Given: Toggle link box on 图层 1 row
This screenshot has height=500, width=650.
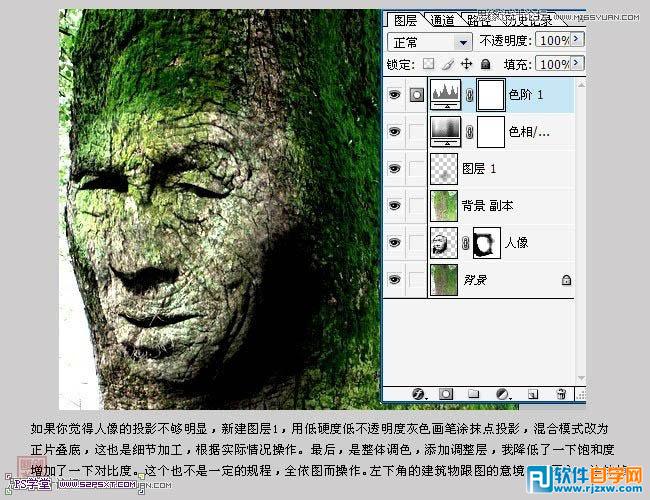Looking at the screenshot, I should pyautogui.click(x=417, y=169).
